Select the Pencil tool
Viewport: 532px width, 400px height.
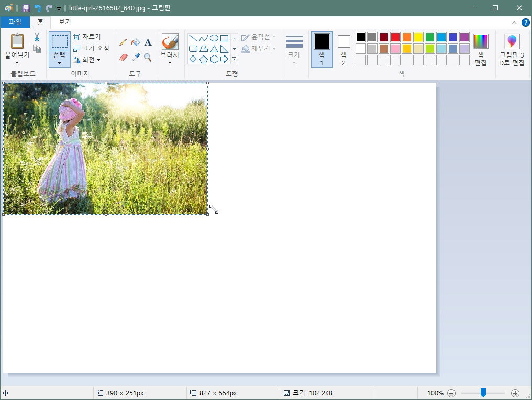point(123,42)
